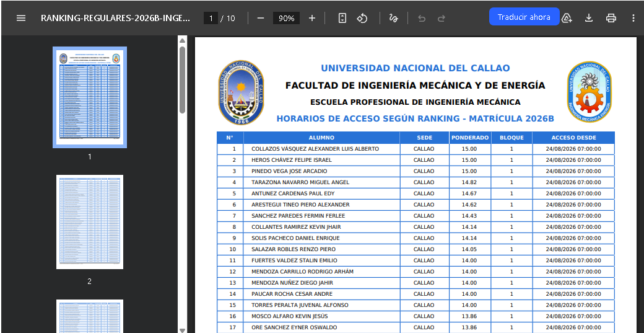The height and width of the screenshot is (333, 644).
Task: Click the sidebar scroll up arrow
Action: point(182,40)
